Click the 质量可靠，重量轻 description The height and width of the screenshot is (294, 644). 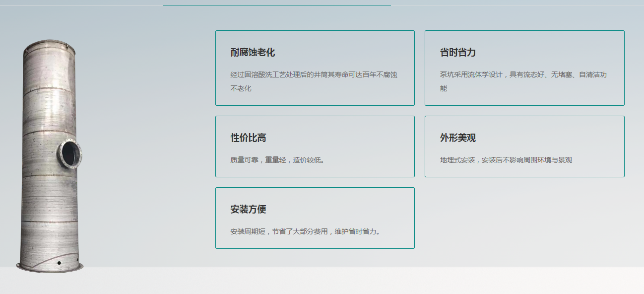pyautogui.click(x=277, y=160)
